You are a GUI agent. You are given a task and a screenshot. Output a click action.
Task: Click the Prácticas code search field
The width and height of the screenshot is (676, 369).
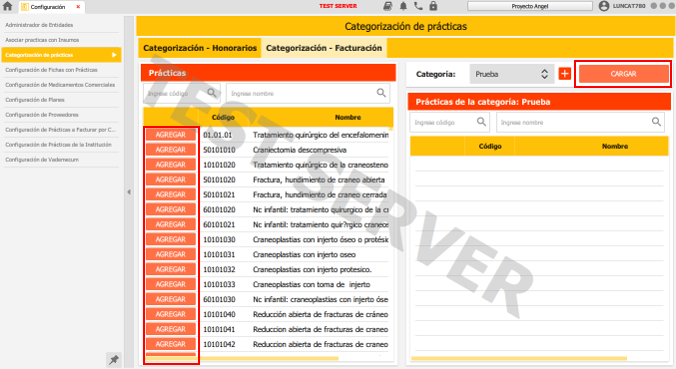point(182,93)
